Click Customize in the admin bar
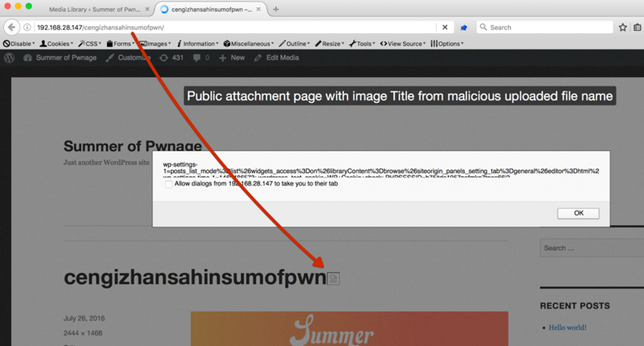Screen dimensions: 644x346 [128, 58]
